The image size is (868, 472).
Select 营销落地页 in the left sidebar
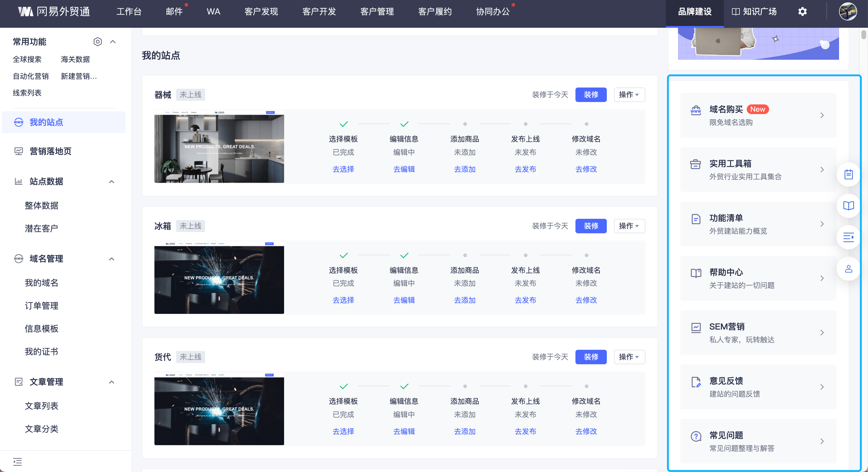pos(51,151)
